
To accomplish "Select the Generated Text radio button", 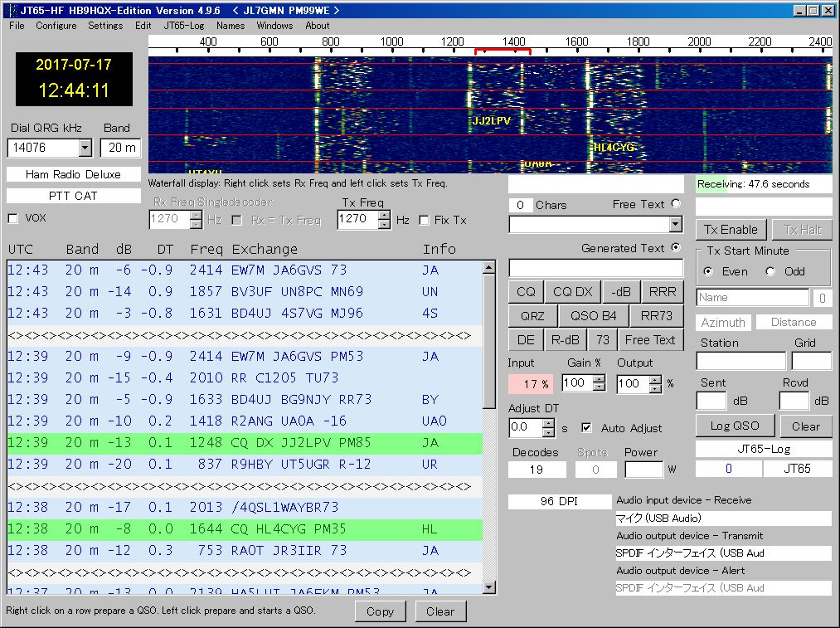I will (676, 247).
